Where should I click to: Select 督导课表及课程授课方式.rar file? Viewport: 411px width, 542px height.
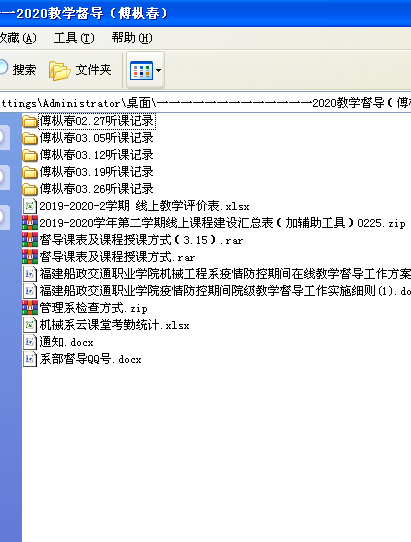[x=117, y=257]
